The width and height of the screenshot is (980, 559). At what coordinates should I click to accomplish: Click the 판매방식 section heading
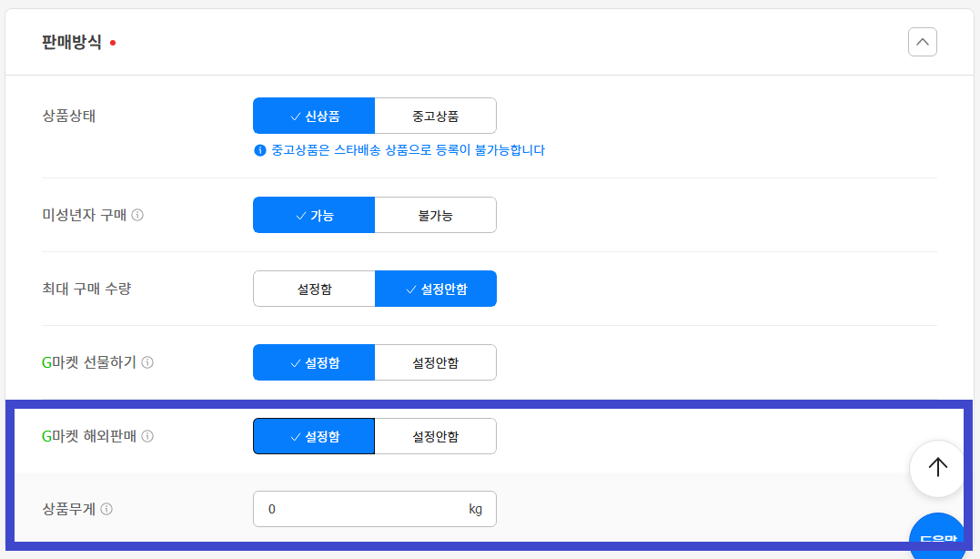click(72, 43)
